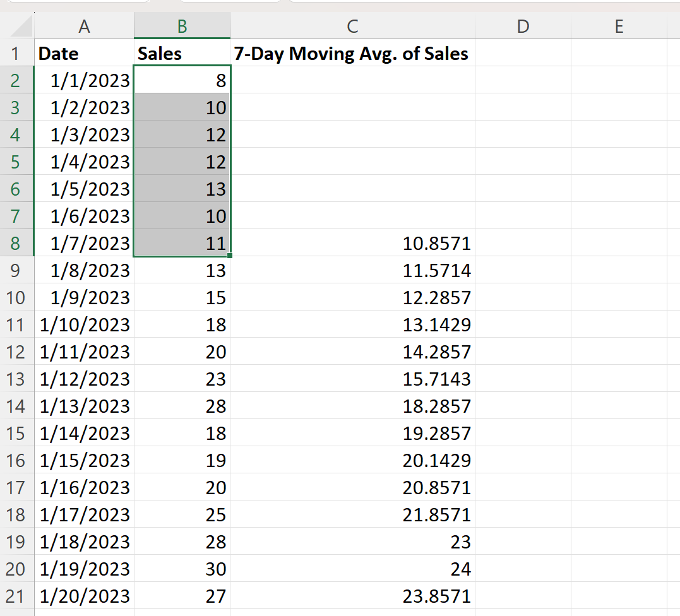
Task: Click the Sales header cell
Action: pyautogui.click(x=182, y=53)
